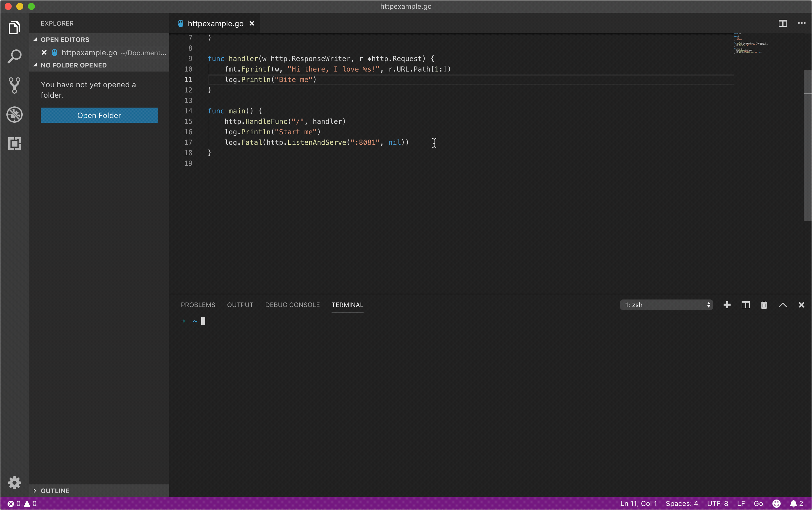Viewport: 812px width, 510px height.
Task: Collapse the Open Editors section
Action: coord(65,40)
